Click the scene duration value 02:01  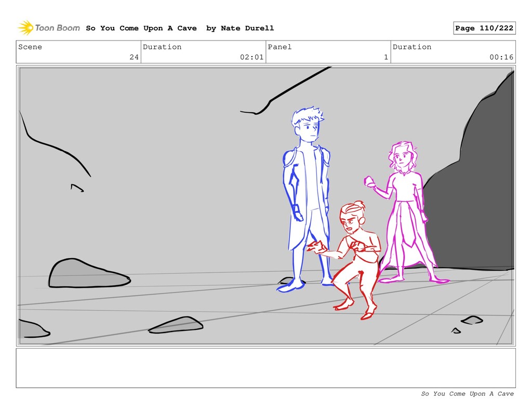point(252,57)
